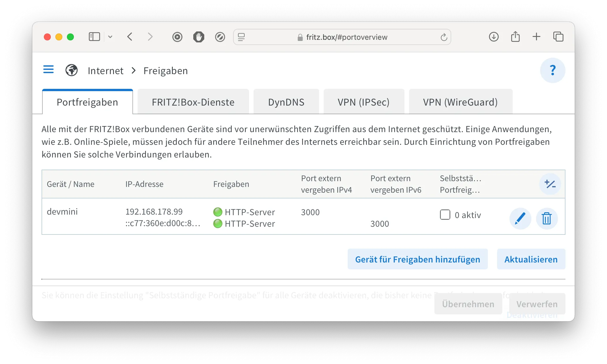
Task: Click the Internet globe icon in breadcrumb
Action: tap(71, 70)
